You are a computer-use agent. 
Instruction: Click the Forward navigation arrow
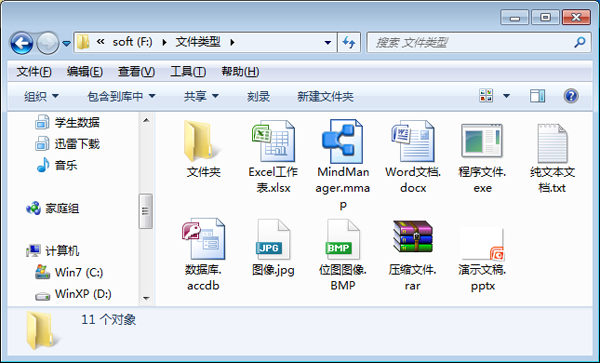coord(47,43)
